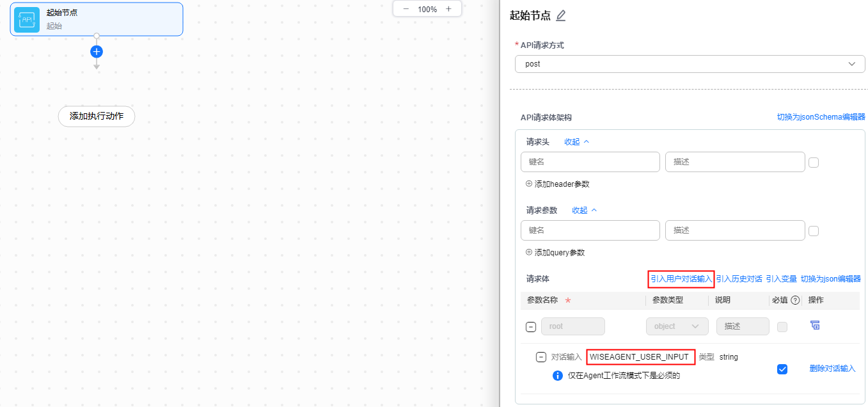The image size is (868, 407).
Task: Click the 键名 input in request header
Action: click(590, 162)
